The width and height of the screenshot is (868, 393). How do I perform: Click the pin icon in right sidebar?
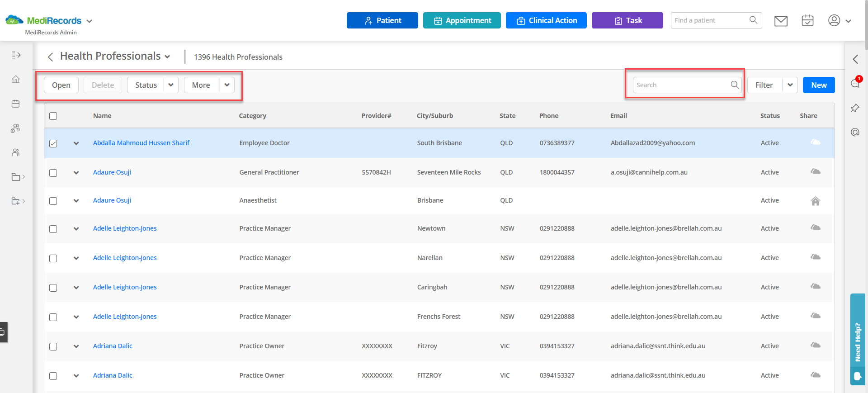pos(855,108)
